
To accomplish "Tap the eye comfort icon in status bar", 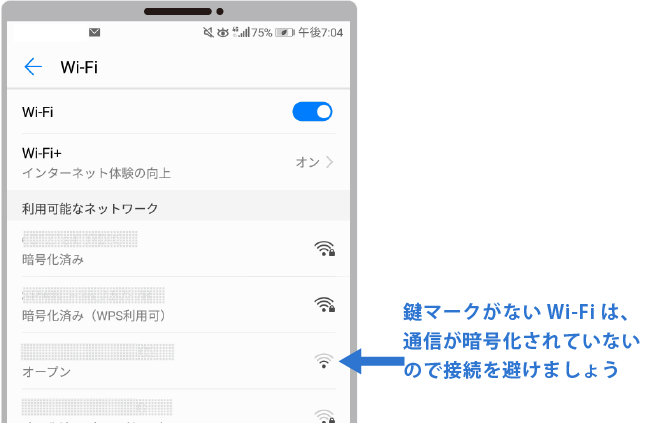I will point(222,32).
